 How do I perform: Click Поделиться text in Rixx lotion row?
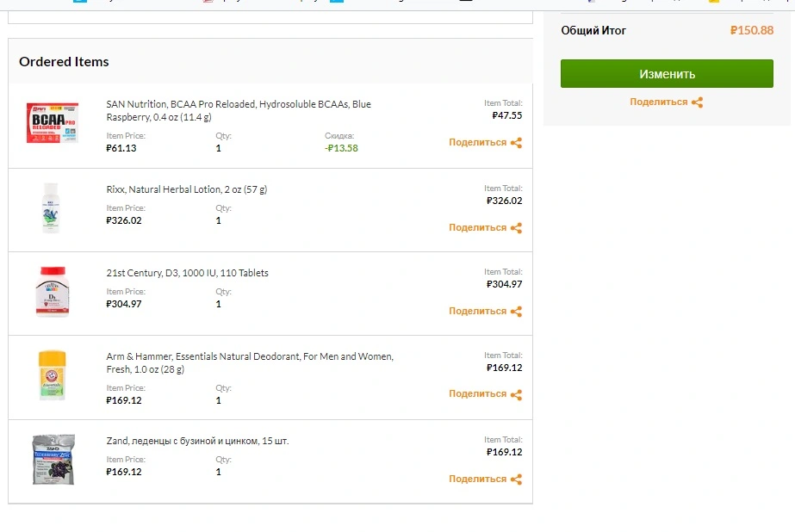478,227
